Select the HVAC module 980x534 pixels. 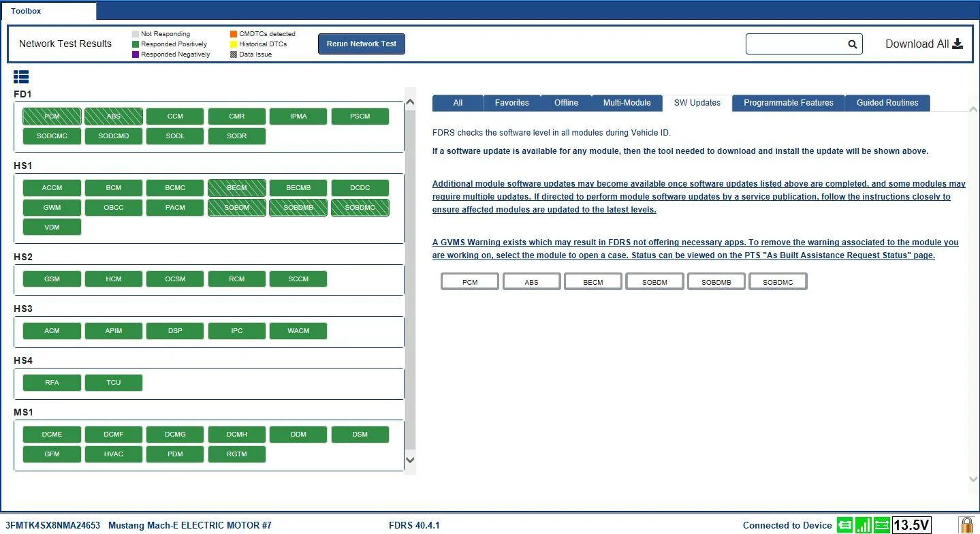tap(114, 454)
